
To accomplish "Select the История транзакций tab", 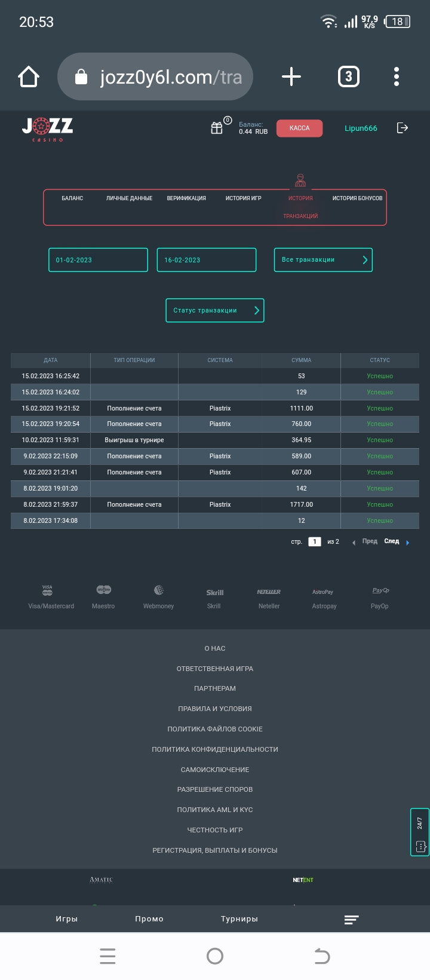I will click(x=300, y=207).
